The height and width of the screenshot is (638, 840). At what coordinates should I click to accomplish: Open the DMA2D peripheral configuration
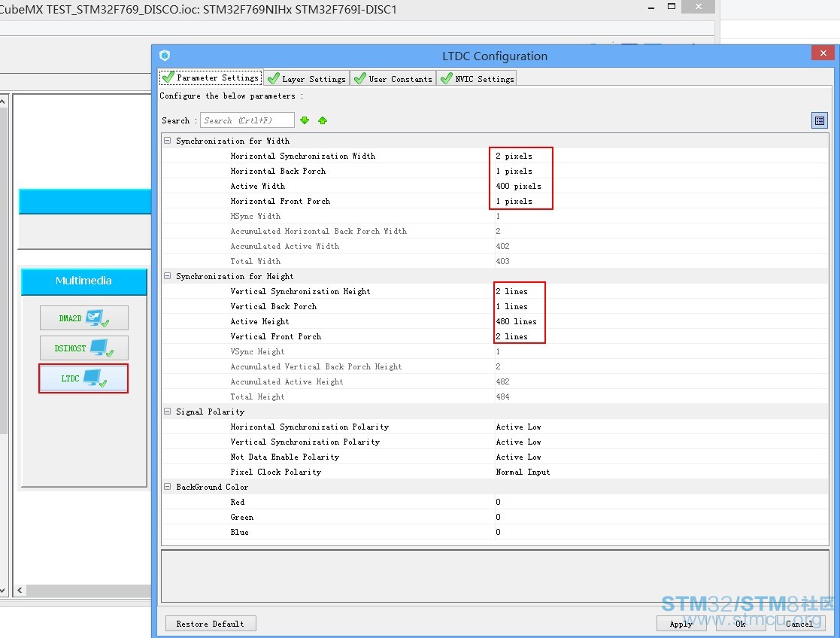[x=83, y=318]
